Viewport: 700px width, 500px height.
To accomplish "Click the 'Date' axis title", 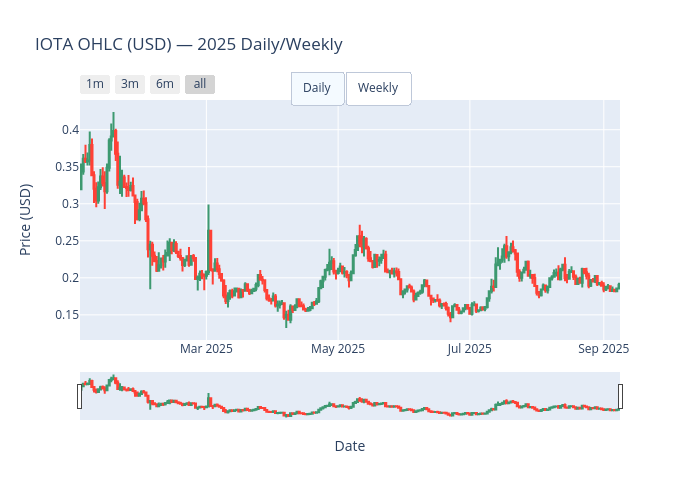I will [x=350, y=446].
